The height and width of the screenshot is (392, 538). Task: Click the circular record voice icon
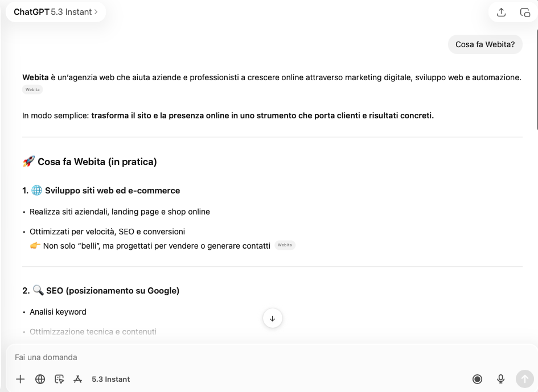coord(478,379)
